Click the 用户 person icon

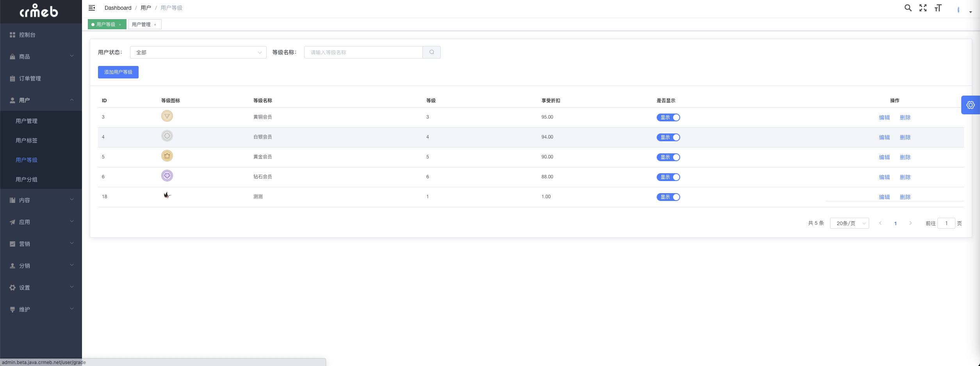click(12, 100)
